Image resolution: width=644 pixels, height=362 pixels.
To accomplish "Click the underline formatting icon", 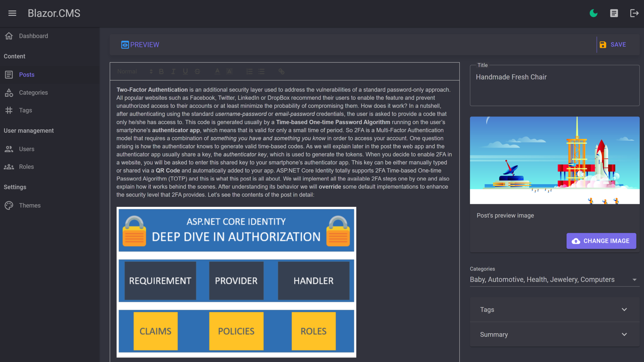I will pyautogui.click(x=185, y=71).
